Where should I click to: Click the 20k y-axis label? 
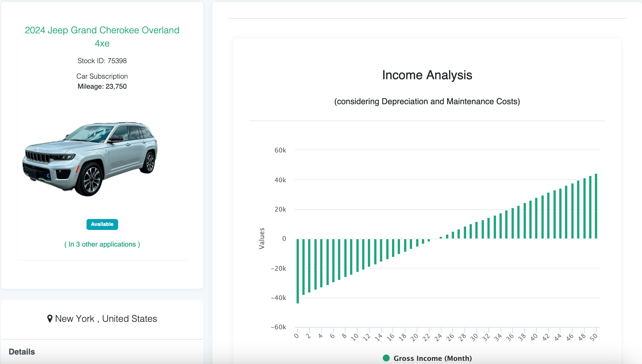[x=280, y=210]
